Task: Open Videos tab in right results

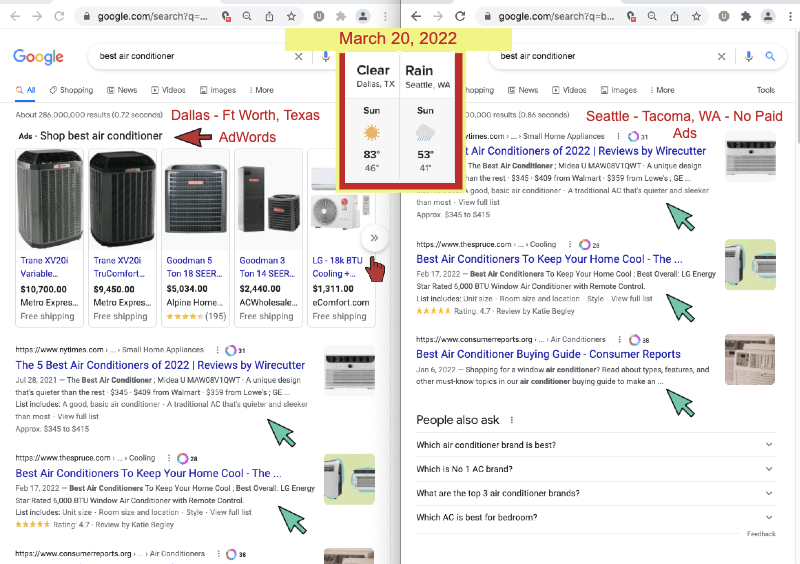Action: click(x=569, y=90)
